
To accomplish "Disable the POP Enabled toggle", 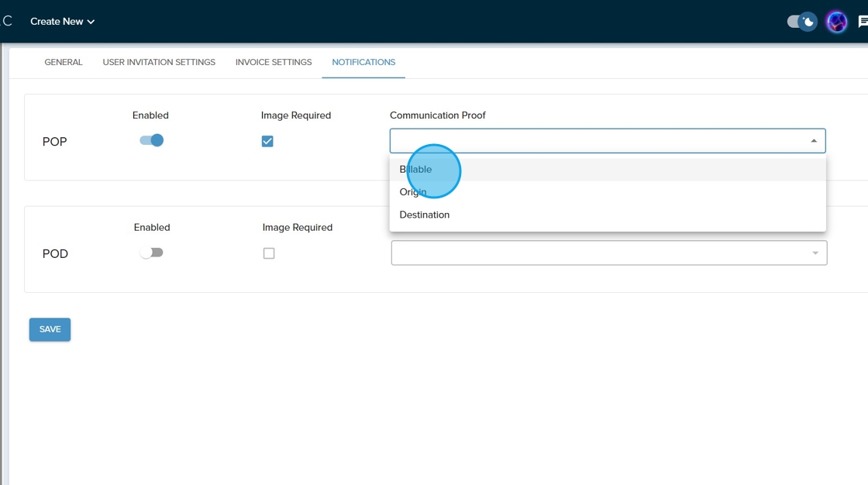I will pos(152,140).
